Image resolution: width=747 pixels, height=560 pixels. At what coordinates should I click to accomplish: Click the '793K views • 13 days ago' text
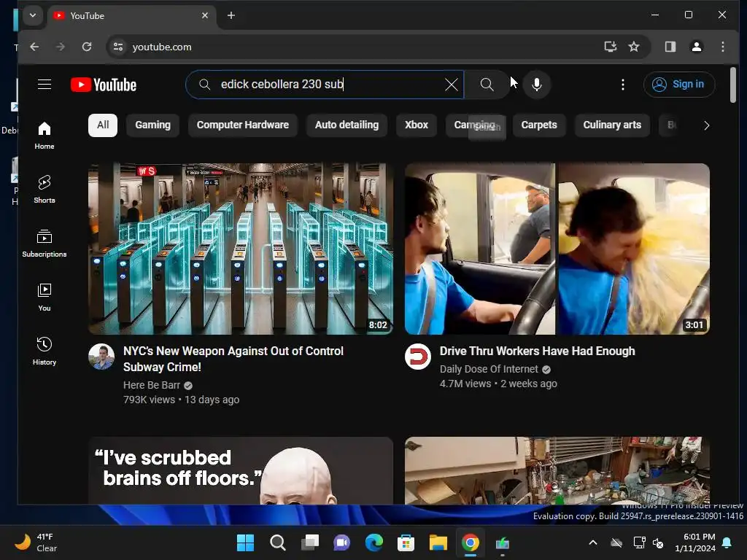point(181,400)
